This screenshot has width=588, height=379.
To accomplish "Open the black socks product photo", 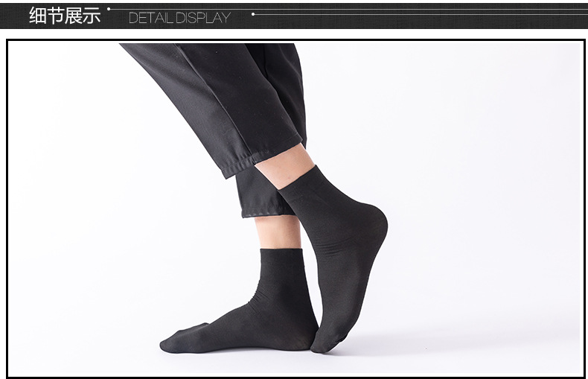I will [295, 208].
